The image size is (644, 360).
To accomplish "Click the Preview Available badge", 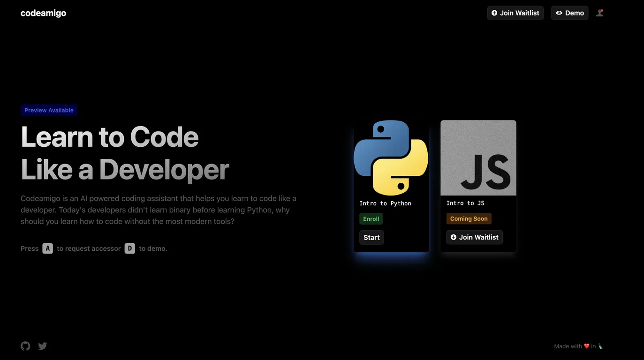I will click(x=49, y=110).
